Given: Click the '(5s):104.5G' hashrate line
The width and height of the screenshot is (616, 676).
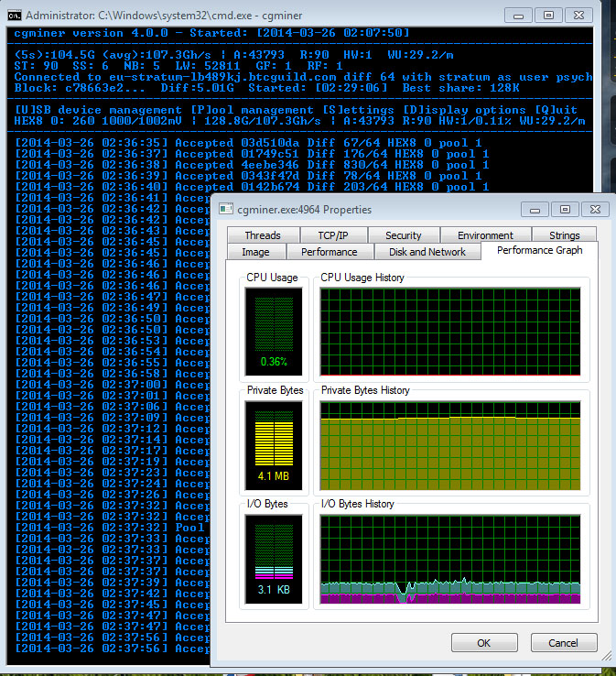Looking at the screenshot, I should click(233, 55).
